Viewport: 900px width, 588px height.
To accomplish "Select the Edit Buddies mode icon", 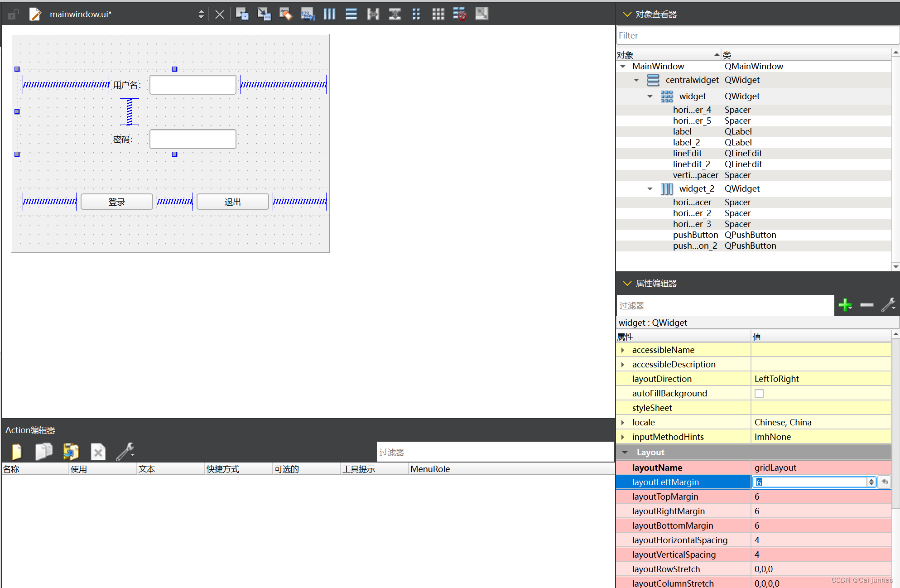I will tap(286, 14).
